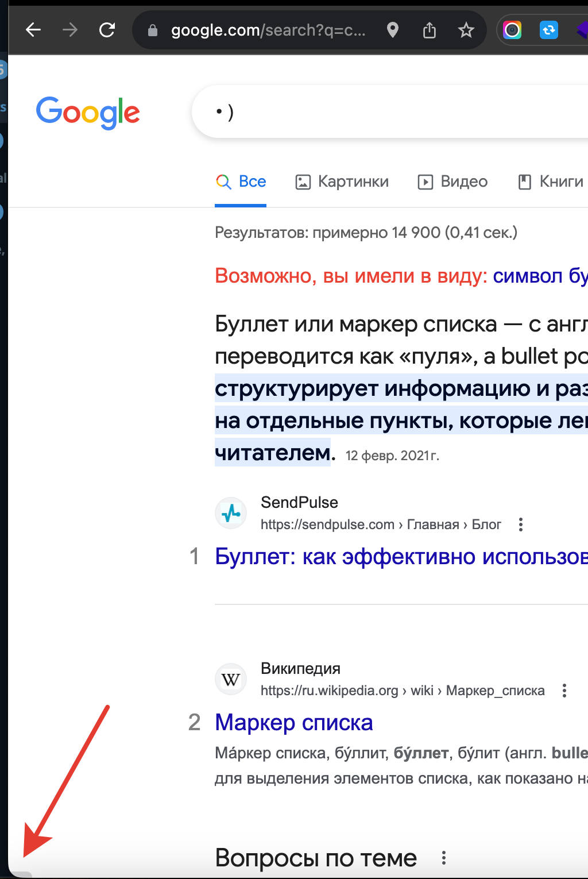Switch to the Книги tab
The image size is (588, 879).
[x=551, y=182]
